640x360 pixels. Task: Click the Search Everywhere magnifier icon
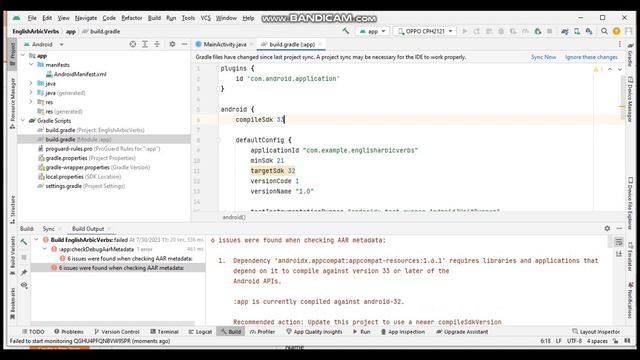(604, 31)
